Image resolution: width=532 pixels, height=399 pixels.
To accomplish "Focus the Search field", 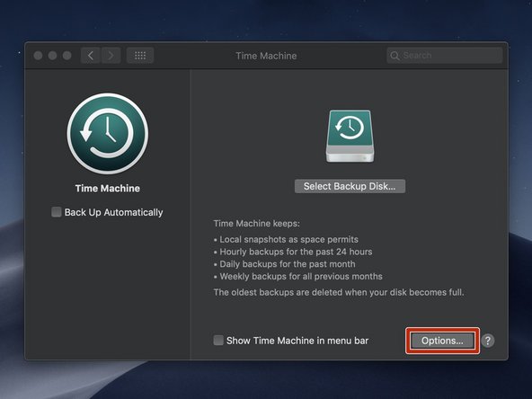I will click(x=445, y=56).
